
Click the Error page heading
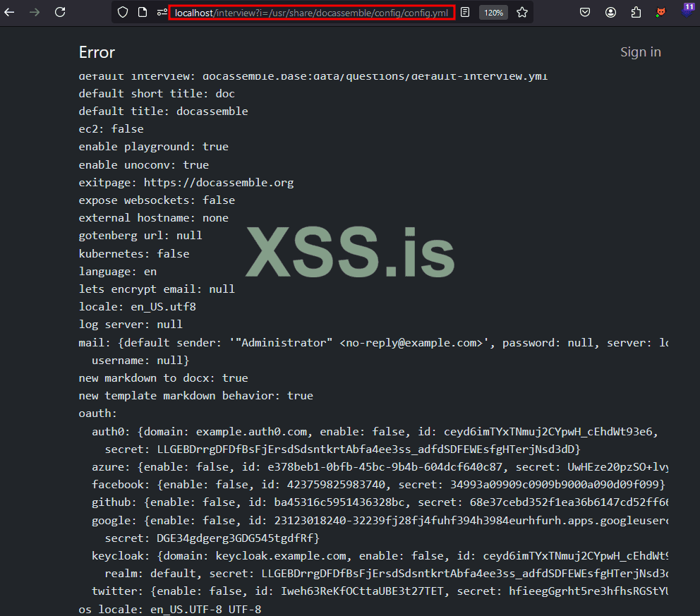(x=97, y=52)
